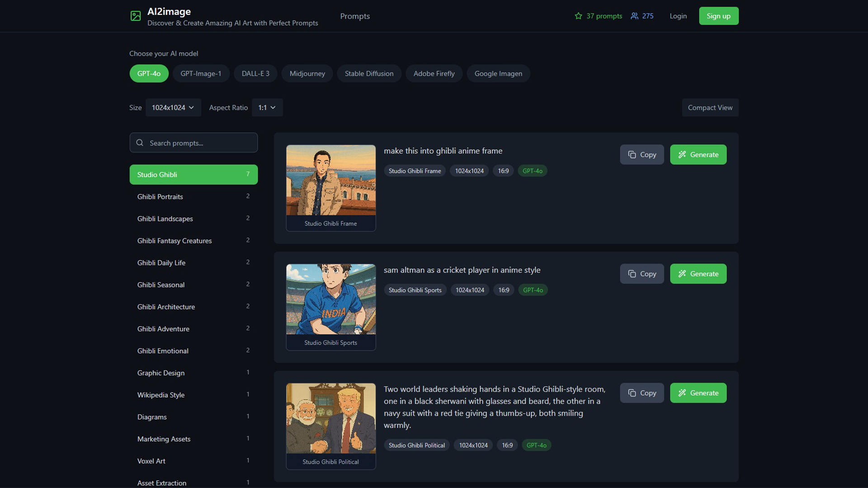
Task: Click the 'make this into ghibli anime frame' text
Action: click(x=443, y=151)
